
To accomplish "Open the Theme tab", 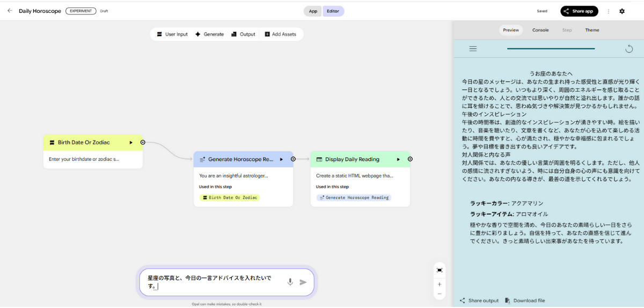I will tap(592, 30).
